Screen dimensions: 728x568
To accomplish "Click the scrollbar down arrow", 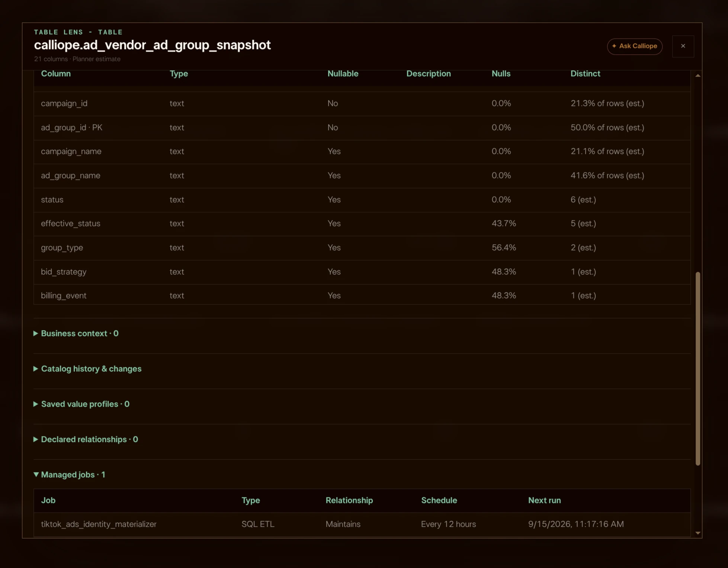I will [x=698, y=533].
